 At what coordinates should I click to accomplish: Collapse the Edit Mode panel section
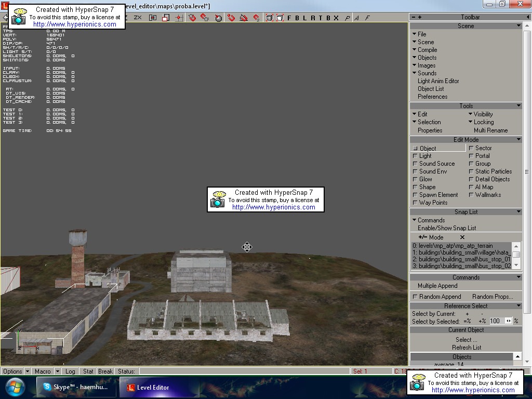pos(518,139)
